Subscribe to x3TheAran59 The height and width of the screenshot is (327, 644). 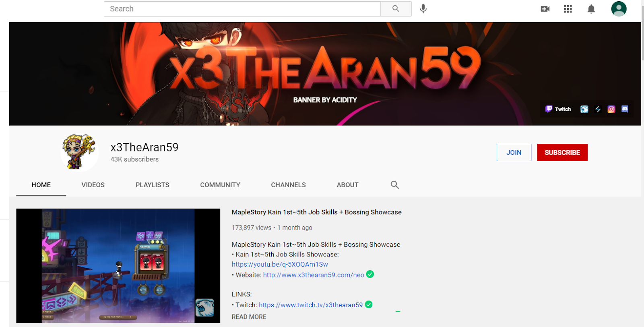coord(562,153)
